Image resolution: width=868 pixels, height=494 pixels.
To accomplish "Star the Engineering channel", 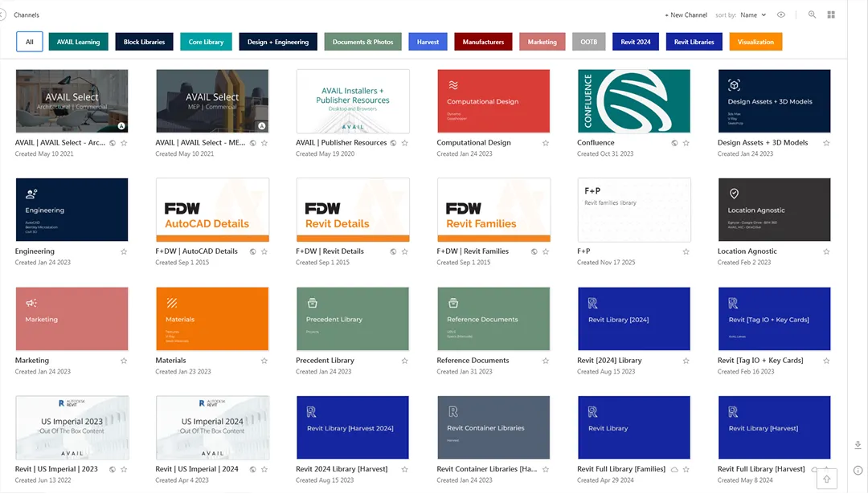I will 124,251.
